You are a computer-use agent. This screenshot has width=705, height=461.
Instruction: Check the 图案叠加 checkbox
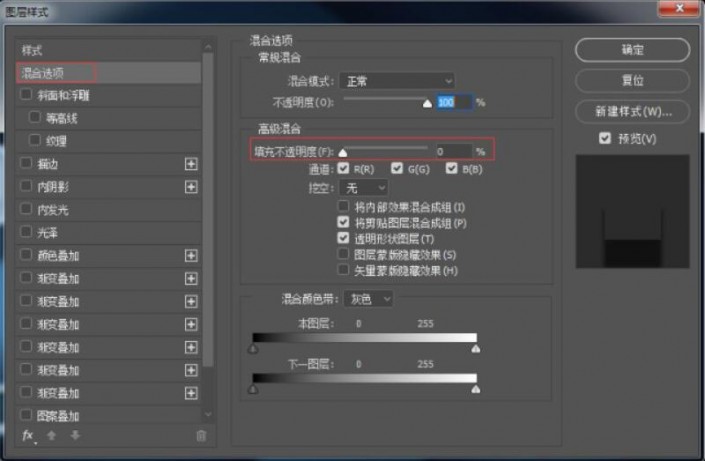click(26, 414)
